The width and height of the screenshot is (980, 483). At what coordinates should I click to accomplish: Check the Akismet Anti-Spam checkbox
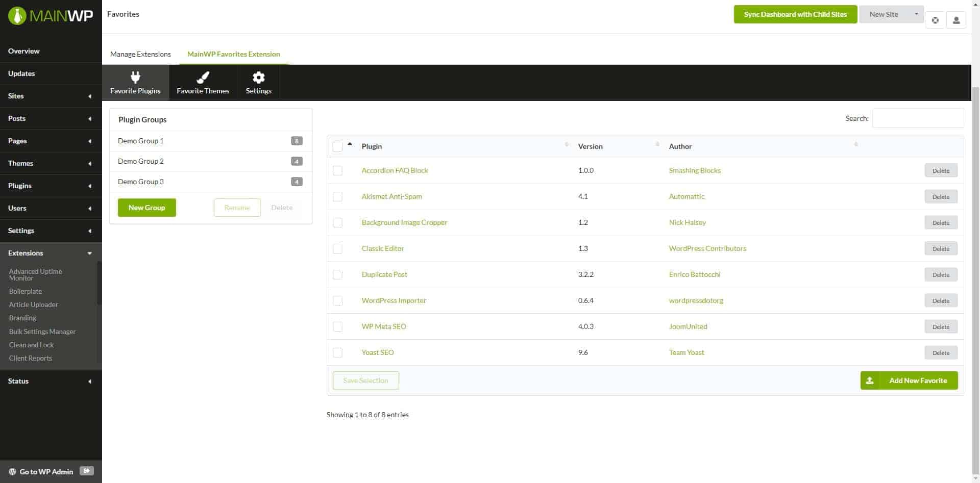point(337,196)
